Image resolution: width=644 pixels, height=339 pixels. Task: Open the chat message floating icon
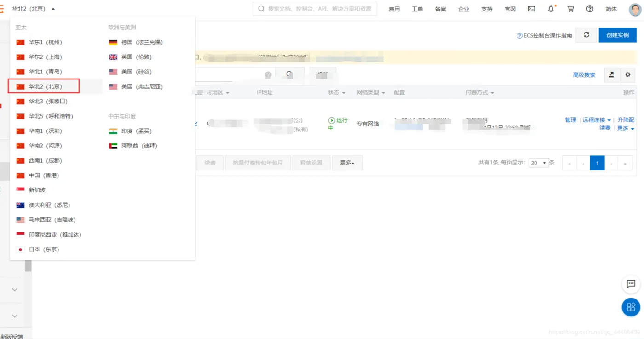[x=631, y=284]
